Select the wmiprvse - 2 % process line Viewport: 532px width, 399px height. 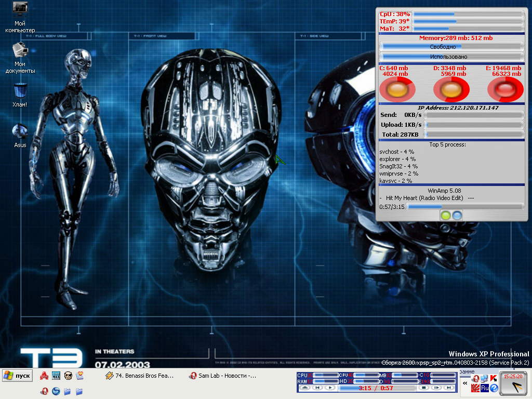pyautogui.click(x=398, y=174)
